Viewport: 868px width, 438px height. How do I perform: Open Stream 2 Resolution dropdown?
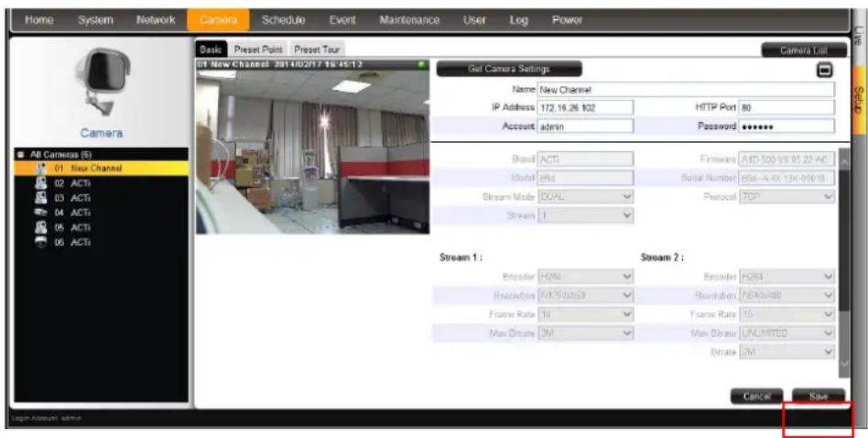(x=787, y=295)
